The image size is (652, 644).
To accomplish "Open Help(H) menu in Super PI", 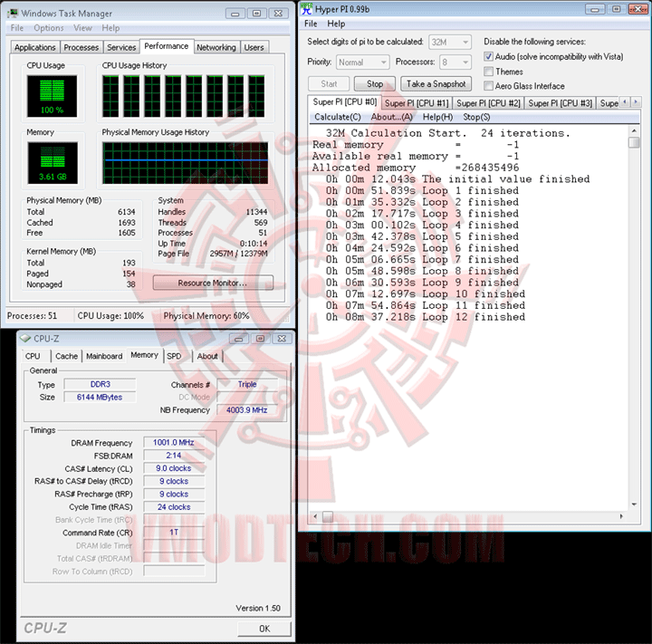I will pyautogui.click(x=437, y=117).
